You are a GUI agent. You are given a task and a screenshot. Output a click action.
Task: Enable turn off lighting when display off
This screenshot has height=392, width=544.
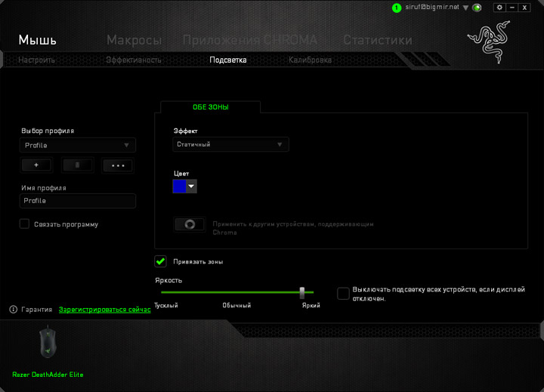[343, 294]
